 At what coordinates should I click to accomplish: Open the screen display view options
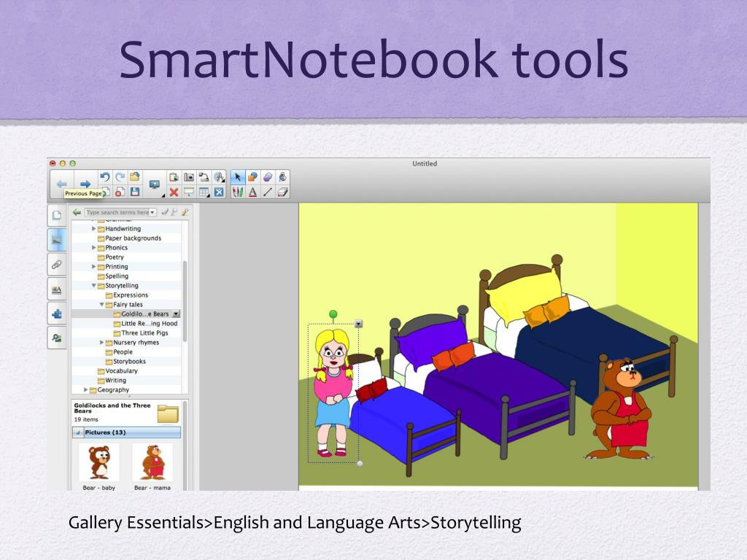click(x=155, y=184)
